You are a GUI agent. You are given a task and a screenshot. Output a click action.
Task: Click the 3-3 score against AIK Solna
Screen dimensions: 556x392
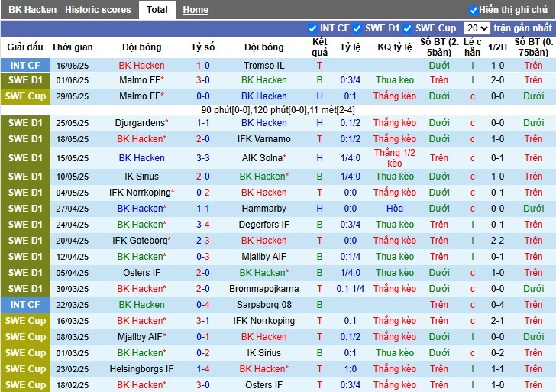(203, 158)
